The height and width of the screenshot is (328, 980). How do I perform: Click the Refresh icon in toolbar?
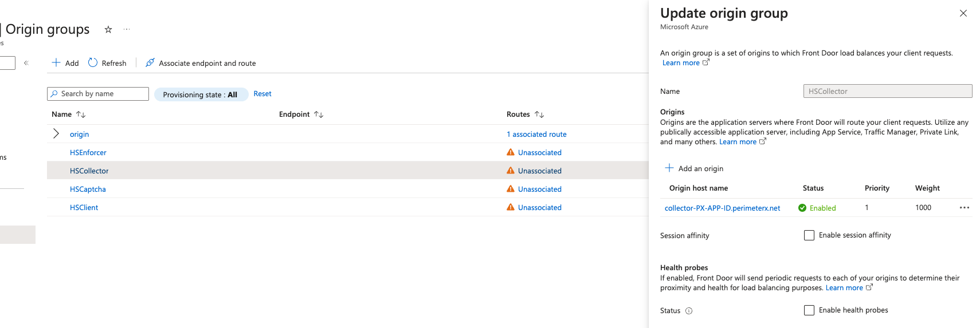(93, 63)
